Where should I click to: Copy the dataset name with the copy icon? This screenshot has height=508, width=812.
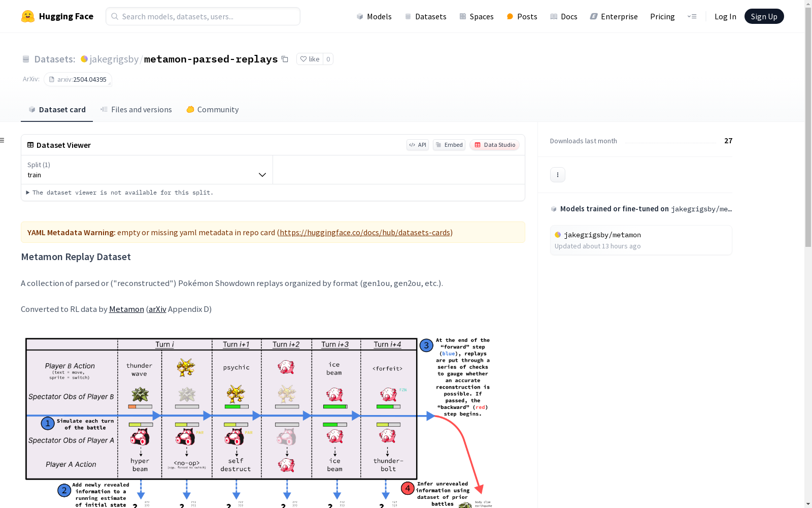click(285, 59)
